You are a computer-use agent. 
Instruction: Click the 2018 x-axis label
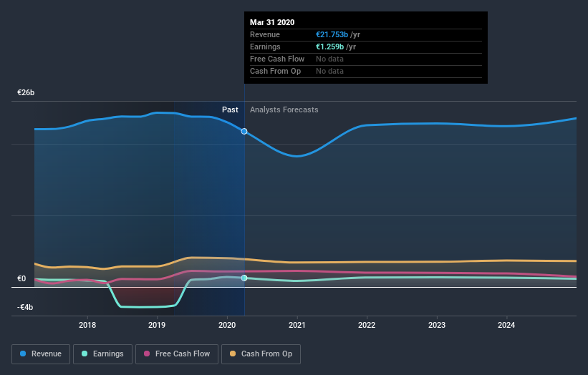pos(87,325)
